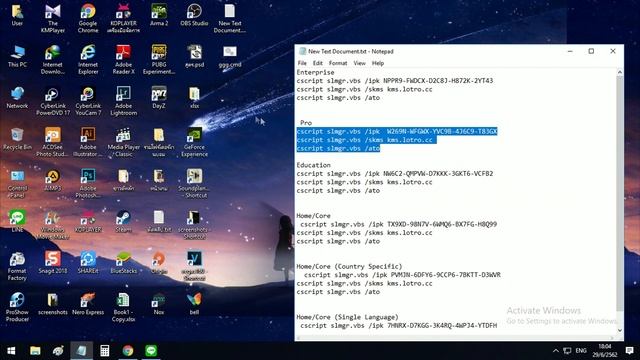Open the Help menu in Notepad
The height and width of the screenshot is (360, 640).
pyautogui.click(x=378, y=63)
